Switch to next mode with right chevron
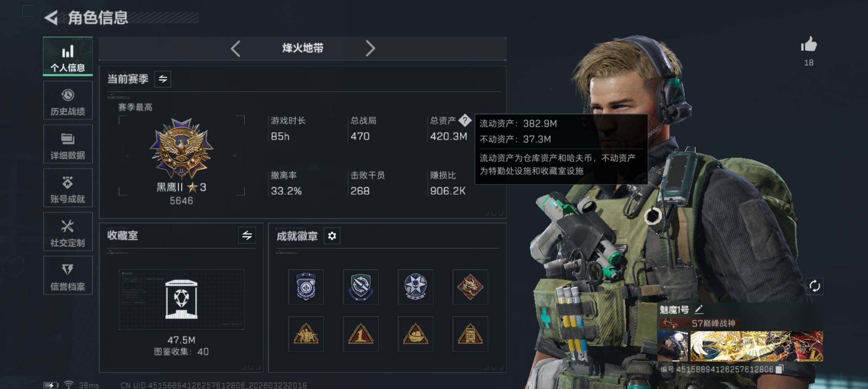Viewport: 868px width, 389px height. (x=370, y=49)
